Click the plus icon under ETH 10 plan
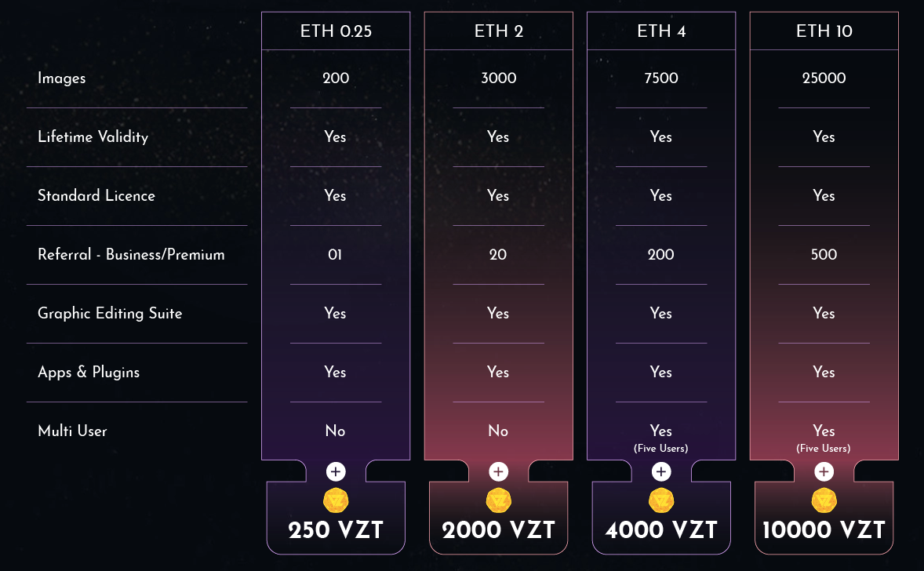The height and width of the screenshot is (571, 924). (x=824, y=471)
